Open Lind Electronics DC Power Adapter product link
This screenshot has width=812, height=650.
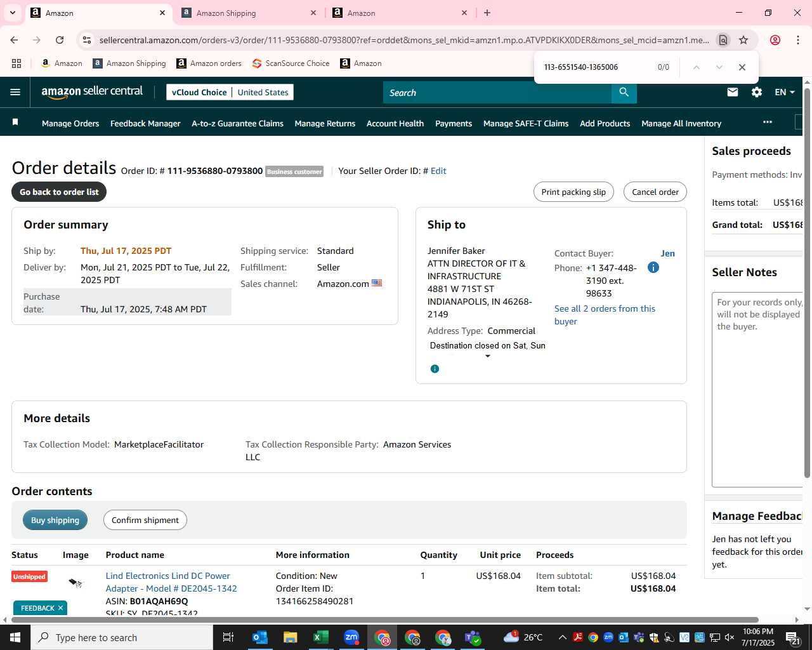point(171,582)
